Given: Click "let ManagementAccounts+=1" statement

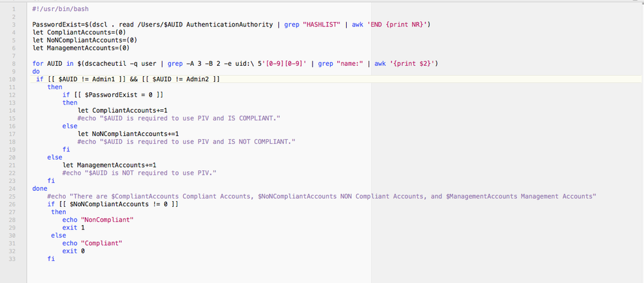Looking at the screenshot, I should pyautogui.click(x=109, y=165).
